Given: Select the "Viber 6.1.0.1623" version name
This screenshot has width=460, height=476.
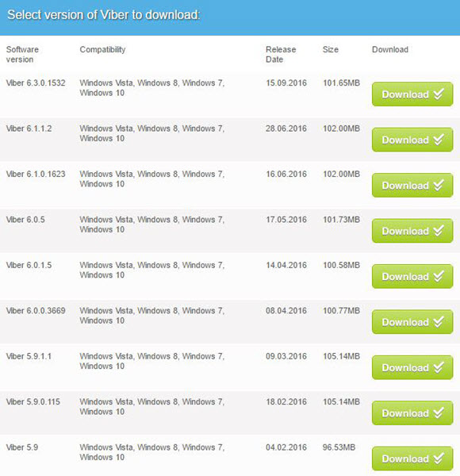Looking at the screenshot, I should 36,174.
